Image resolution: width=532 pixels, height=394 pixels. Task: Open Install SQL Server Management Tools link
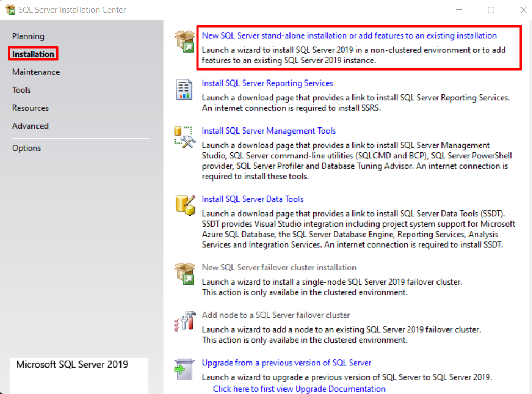[268, 131]
